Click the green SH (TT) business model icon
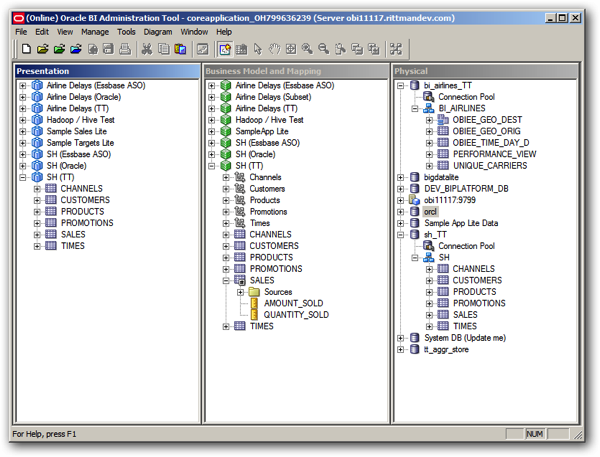The height and width of the screenshot is (457, 600). click(226, 165)
